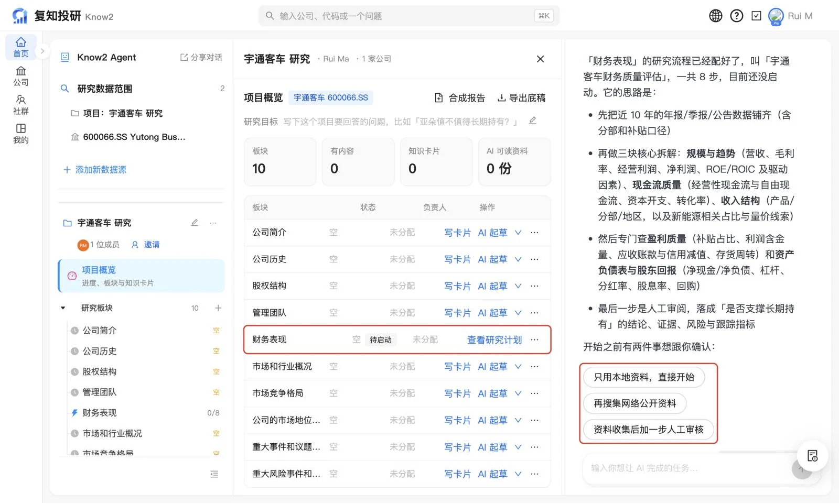Screen dimensions: 839x504
Task: Open more options for 市场和行业概况 row
Action: click(534, 367)
